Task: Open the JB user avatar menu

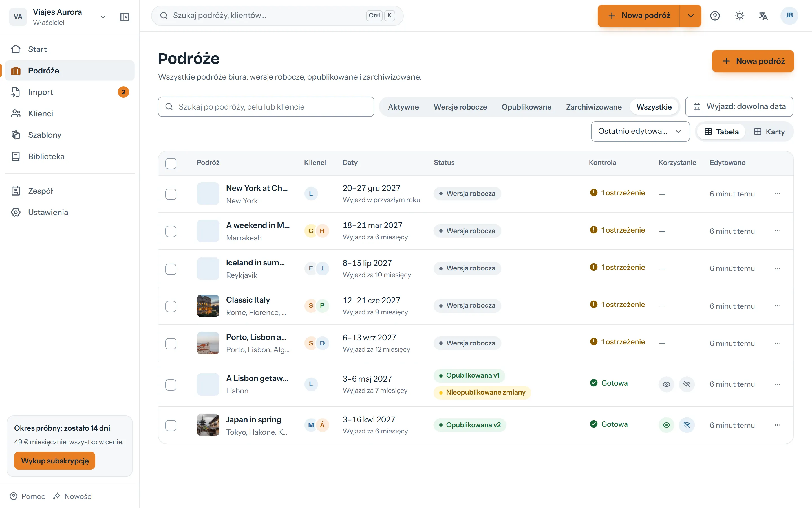Action: coord(789,16)
